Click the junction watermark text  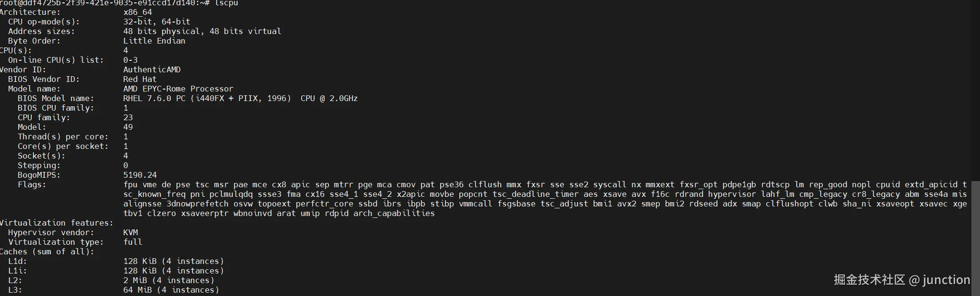coord(946,280)
